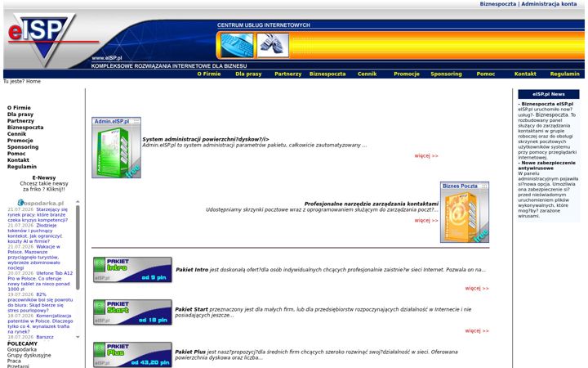
Task: Select Biznespoczta in the top navigation bar
Action: click(327, 74)
